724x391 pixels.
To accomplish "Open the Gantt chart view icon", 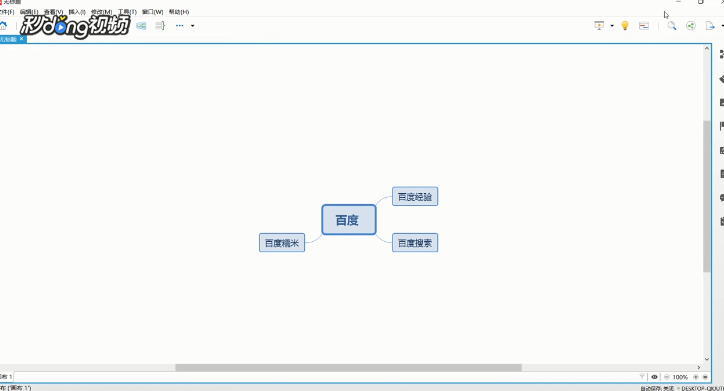I will pos(644,26).
